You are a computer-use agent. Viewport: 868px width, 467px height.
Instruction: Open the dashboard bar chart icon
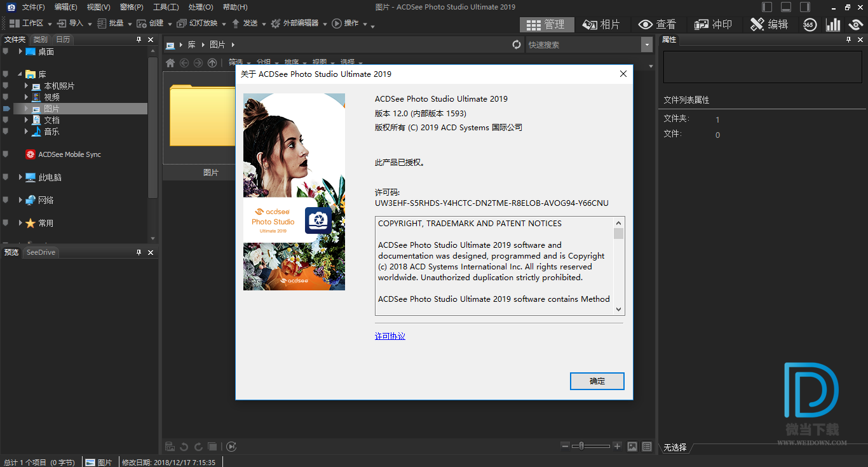pyautogui.click(x=832, y=24)
